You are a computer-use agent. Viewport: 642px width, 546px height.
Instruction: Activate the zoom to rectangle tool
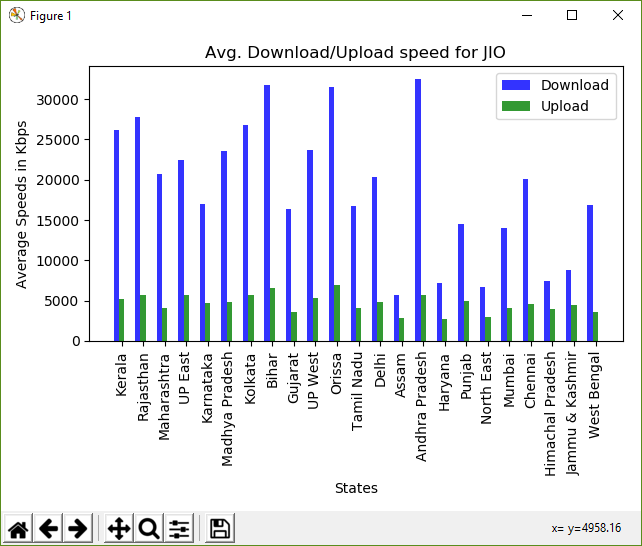click(149, 529)
